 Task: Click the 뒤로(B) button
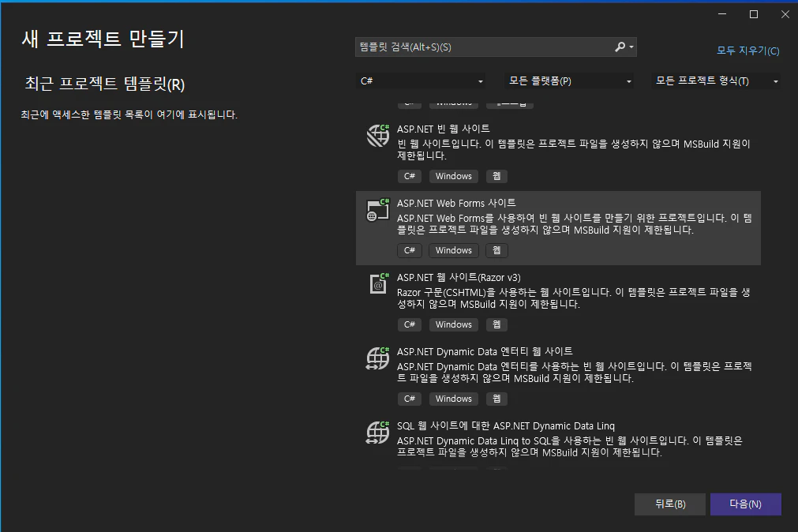click(670, 504)
